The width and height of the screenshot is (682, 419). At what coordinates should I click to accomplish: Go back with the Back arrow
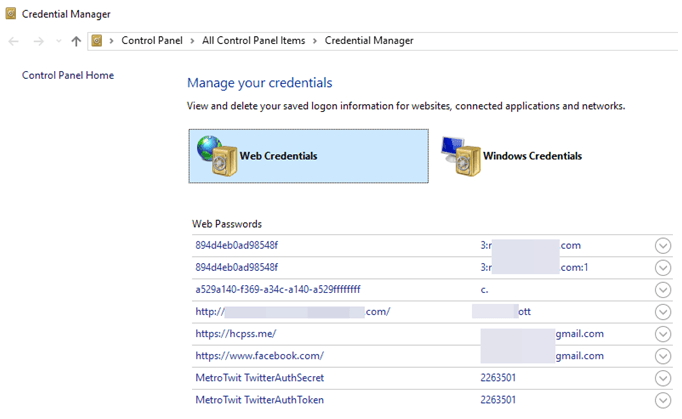coord(14,41)
